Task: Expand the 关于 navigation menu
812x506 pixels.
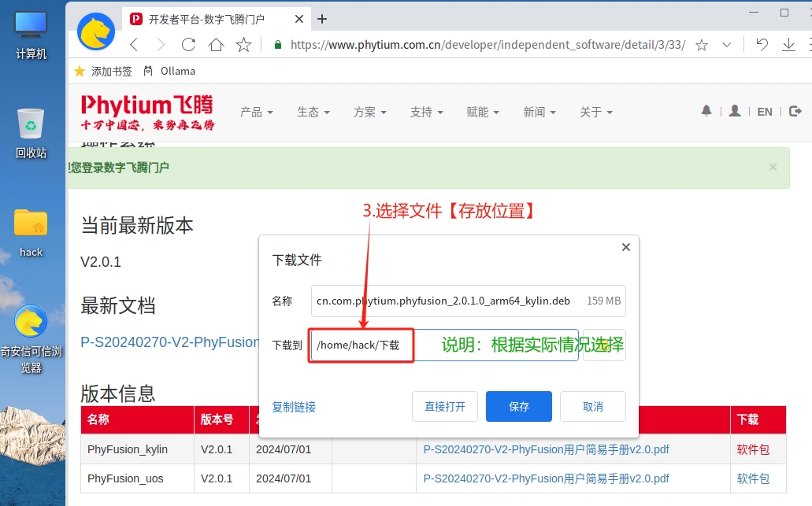Action: (596, 113)
